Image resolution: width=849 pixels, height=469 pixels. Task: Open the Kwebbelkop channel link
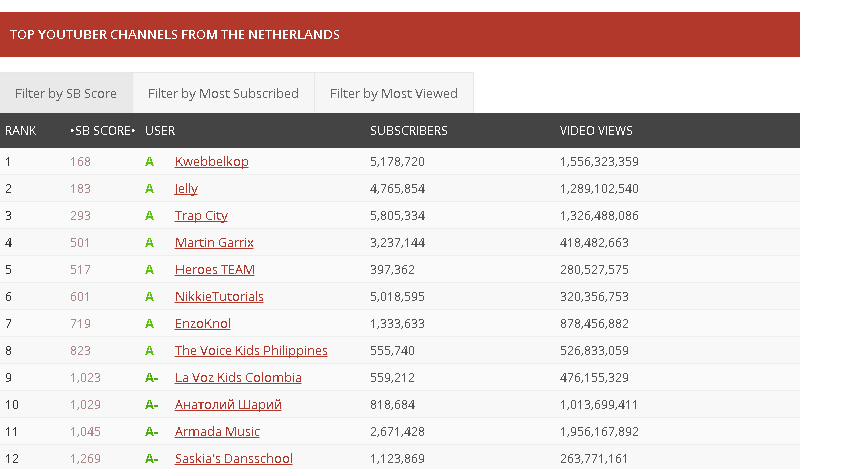[x=211, y=161]
